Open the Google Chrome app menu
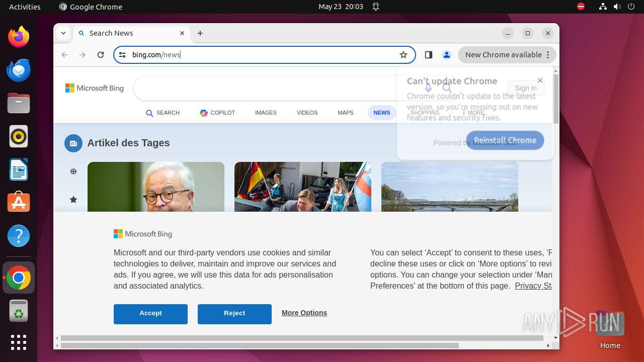The height and width of the screenshot is (362, 644). 91,7
